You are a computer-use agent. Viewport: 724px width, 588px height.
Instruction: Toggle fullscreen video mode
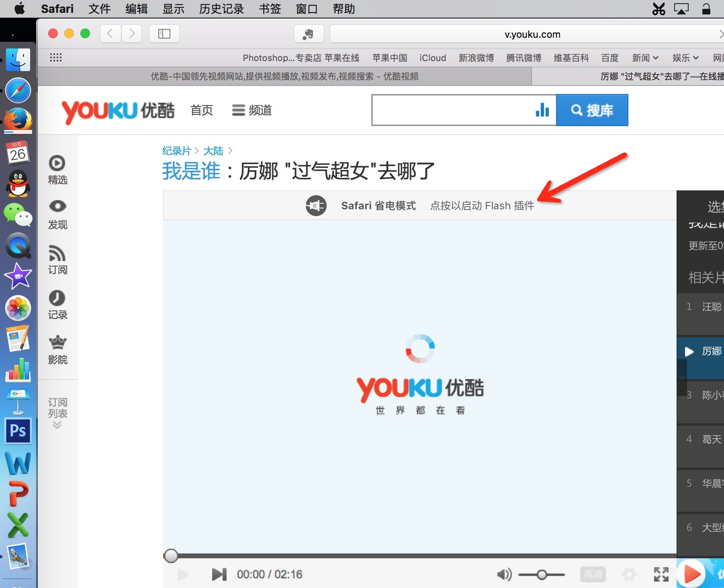click(x=661, y=574)
